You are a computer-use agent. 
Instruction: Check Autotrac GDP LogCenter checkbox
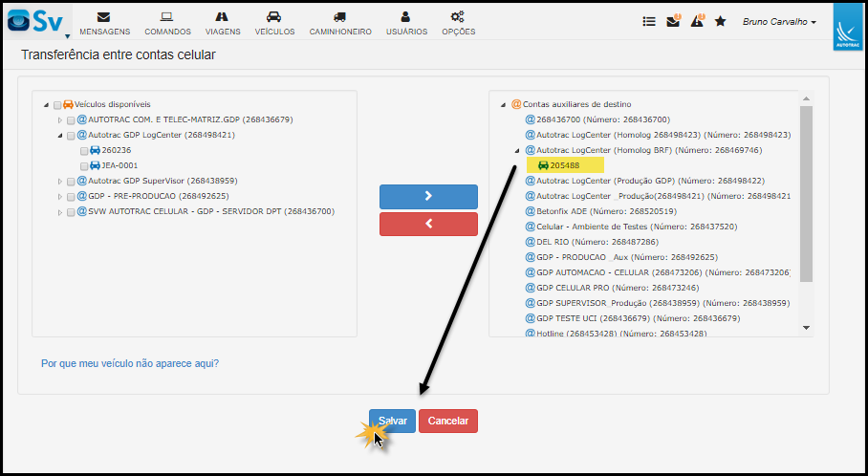[71, 136]
